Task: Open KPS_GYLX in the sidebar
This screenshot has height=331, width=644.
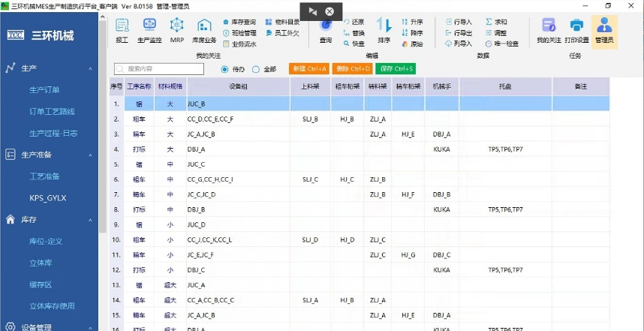Action: pyautogui.click(x=47, y=198)
